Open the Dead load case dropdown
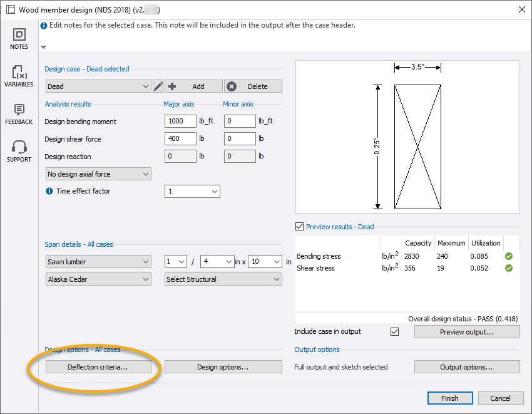Screen dimensions: 532x414 [98, 86]
